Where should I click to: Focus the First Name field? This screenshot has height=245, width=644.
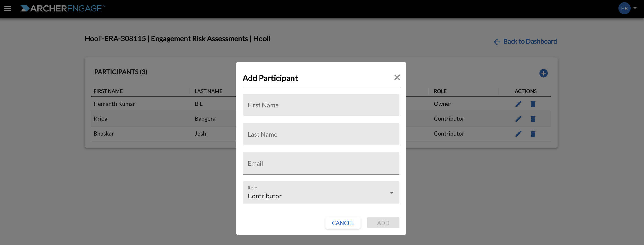tap(321, 105)
